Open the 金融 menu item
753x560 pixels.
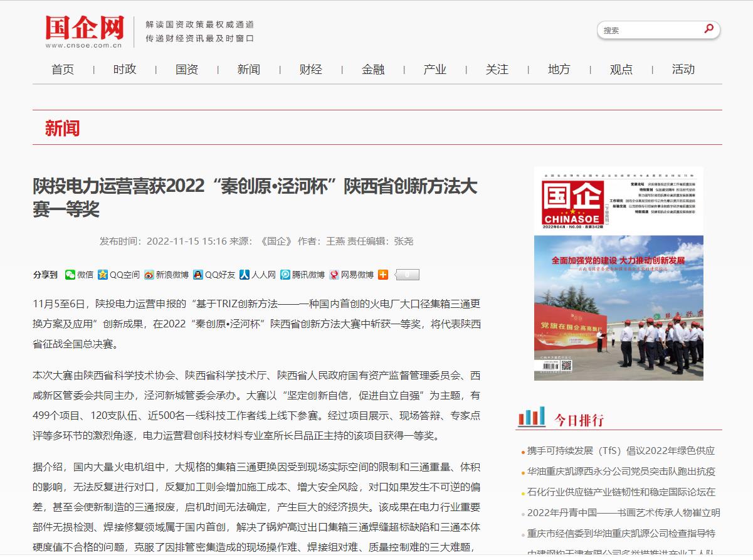point(373,70)
